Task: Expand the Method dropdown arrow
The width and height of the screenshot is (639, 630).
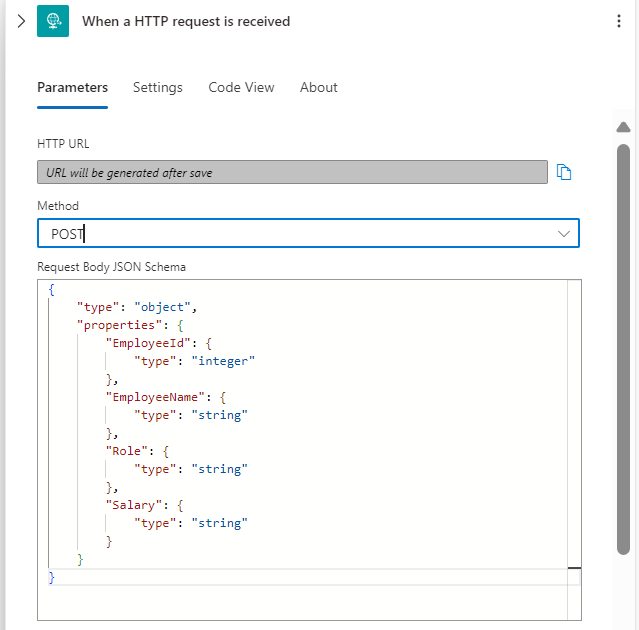Action: (564, 233)
